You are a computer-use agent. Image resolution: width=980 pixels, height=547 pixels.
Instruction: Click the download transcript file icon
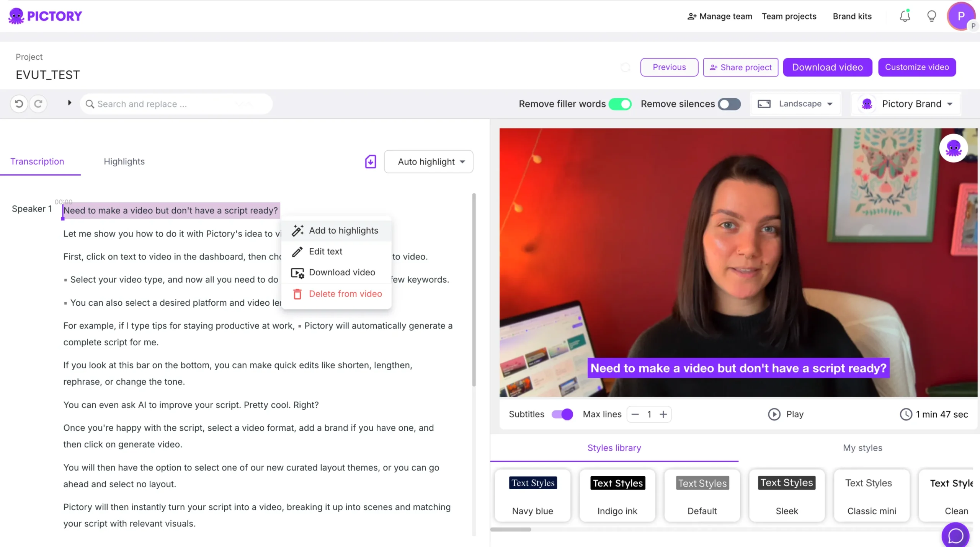pos(370,162)
